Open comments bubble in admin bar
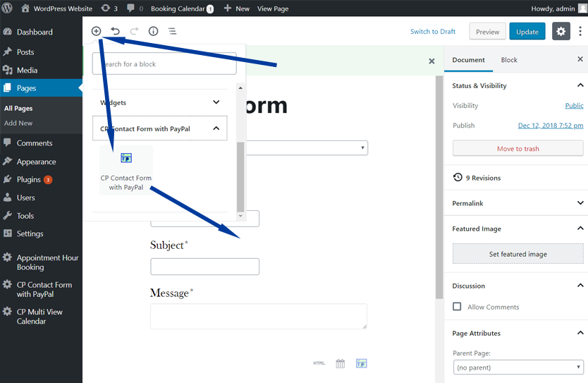 click(x=135, y=8)
